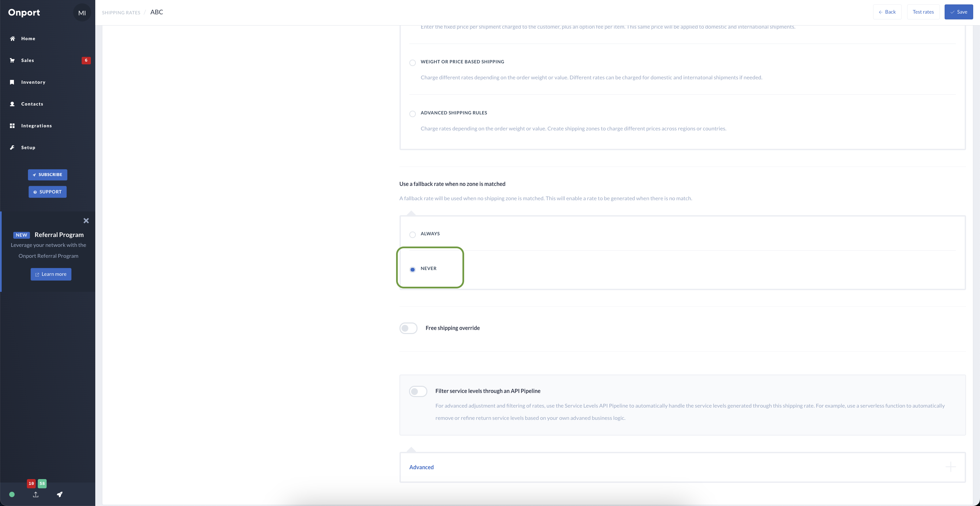Click the Subscribe button
The height and width of the screenshot is (506, 980).
(x=48, y=175)
